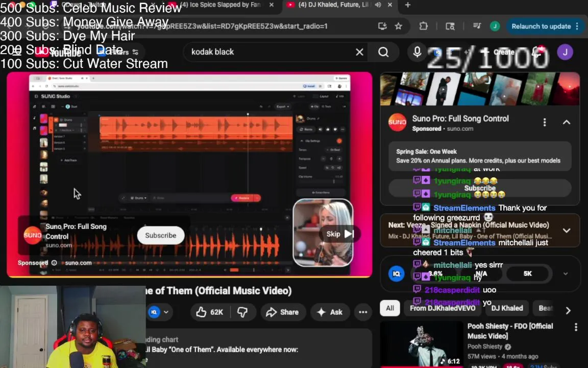Open the purple J YouTube account avatar
Image resolution: width=588 pixels, height=368 pixels.
point(565,52)
